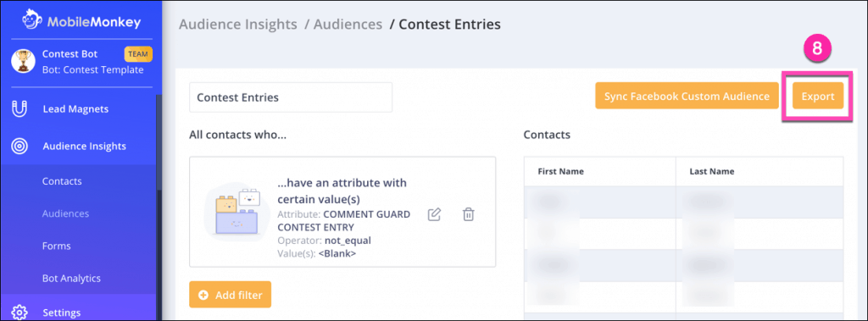Delete the attribute filter with trash icon

point(468,214)
